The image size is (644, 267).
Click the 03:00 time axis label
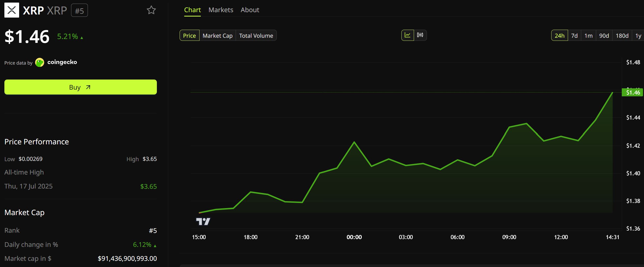pyautogui.click(x=406, y=237)
